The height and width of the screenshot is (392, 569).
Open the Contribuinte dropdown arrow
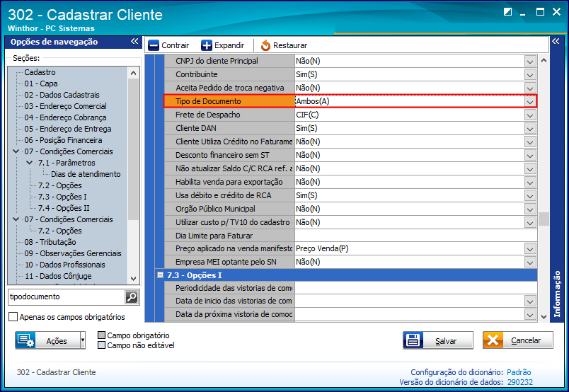click(530, 75)
